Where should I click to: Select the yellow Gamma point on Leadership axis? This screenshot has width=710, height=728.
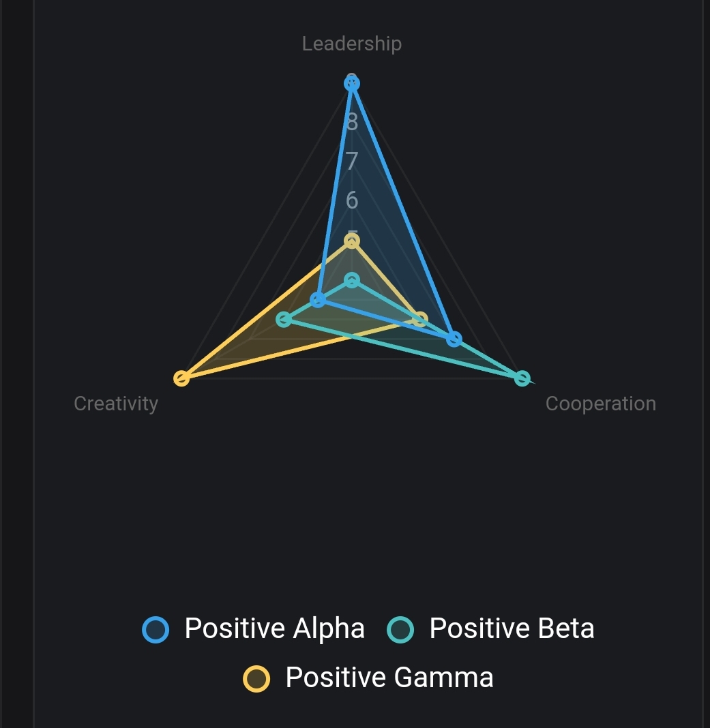[x=352, y=241]
